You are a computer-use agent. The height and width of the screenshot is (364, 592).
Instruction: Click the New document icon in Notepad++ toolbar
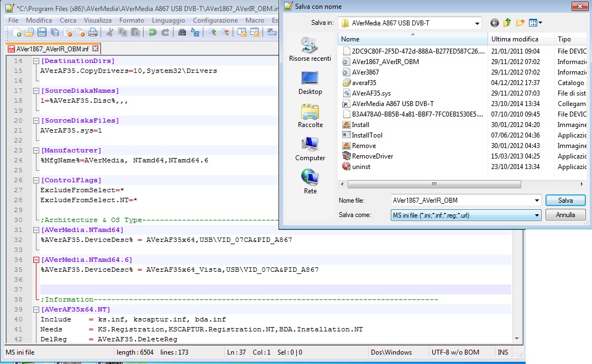tap(17, 33)
